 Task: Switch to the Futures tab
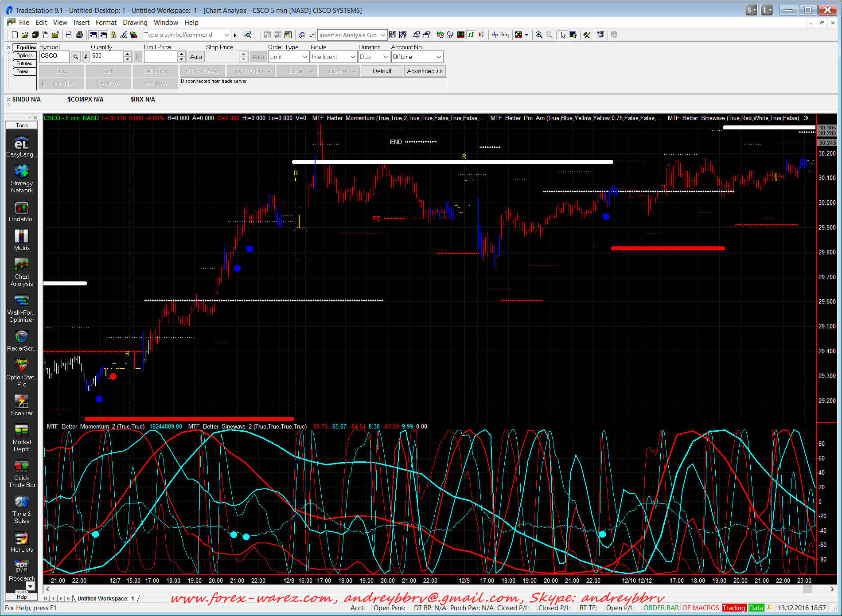(24, 63)
